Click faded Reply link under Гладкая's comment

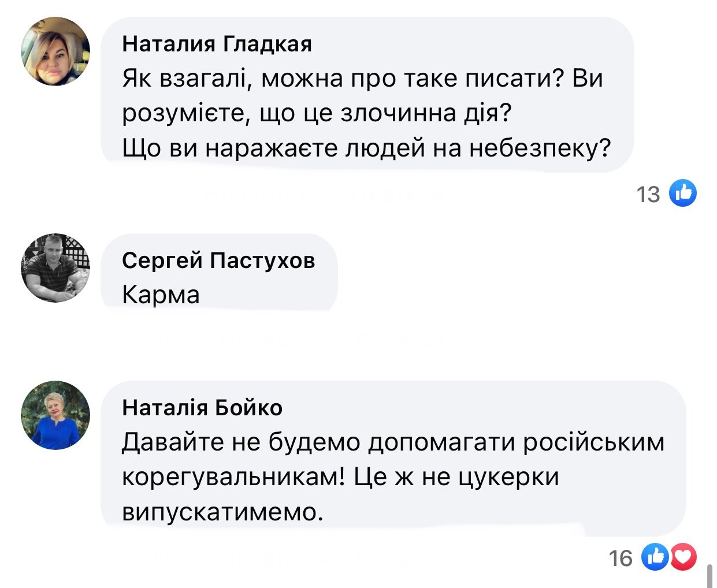tap(393, 195)
